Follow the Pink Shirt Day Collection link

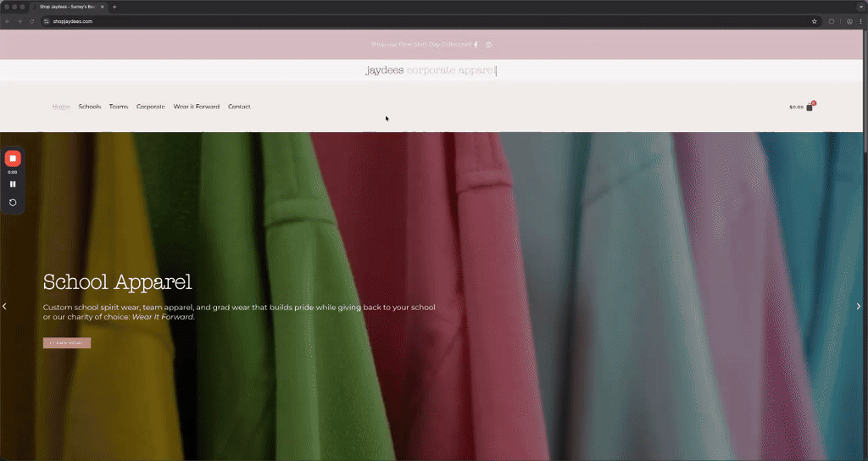(421, 44)
